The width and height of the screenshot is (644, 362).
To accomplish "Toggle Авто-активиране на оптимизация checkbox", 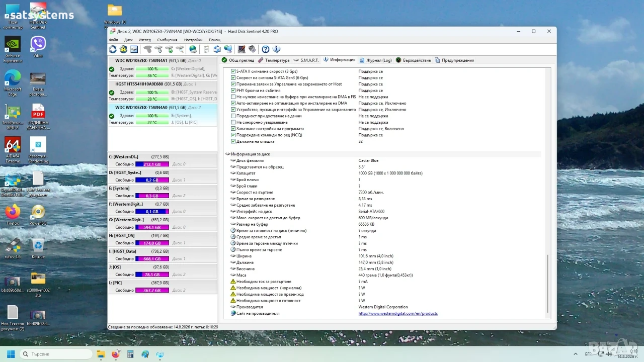I will pyautogui.click(x=233, y=103).
